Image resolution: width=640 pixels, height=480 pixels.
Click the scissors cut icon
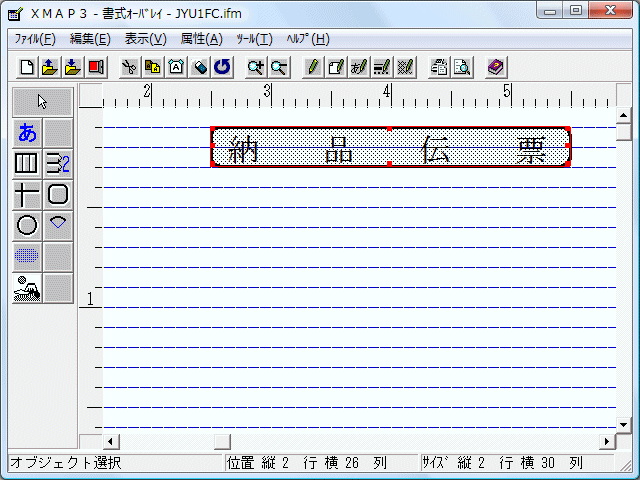[x=130, y=67]
